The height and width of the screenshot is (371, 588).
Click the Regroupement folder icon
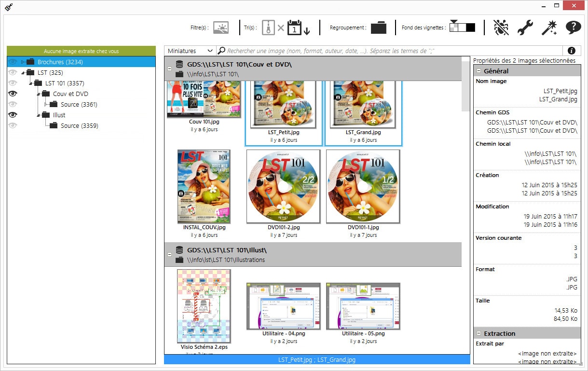tap(379, 27)
